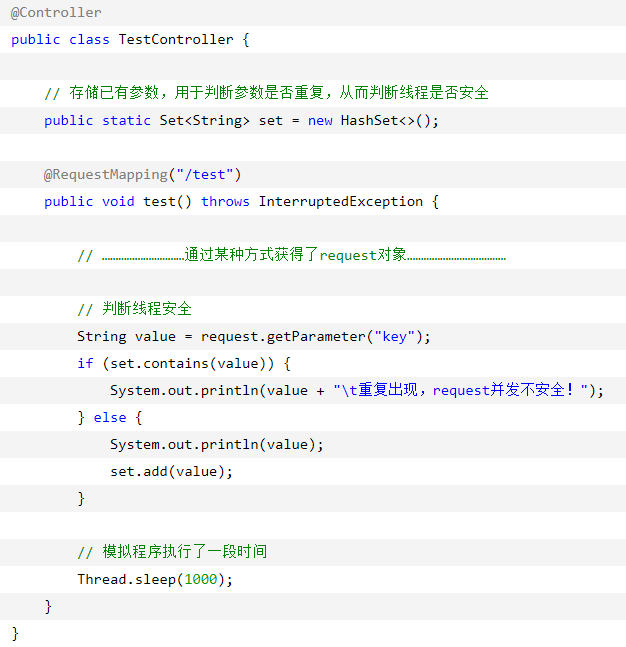Select the class name TestController
The width and height of the screenshot is (626, 647).
[x=176, y=40]
